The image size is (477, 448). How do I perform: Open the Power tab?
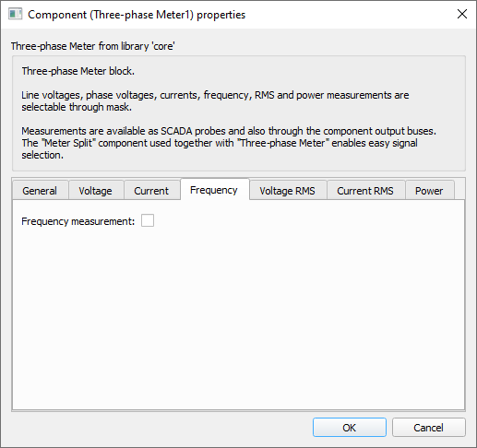pos(429,191)
